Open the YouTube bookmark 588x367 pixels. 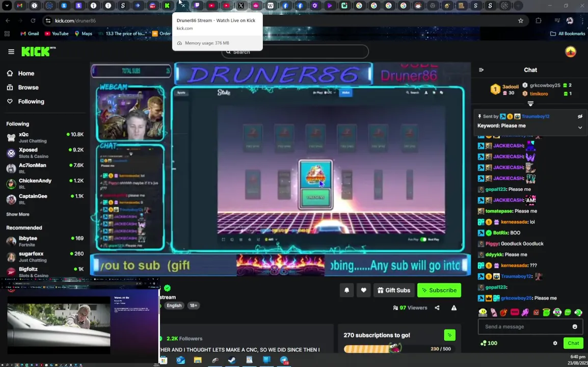(x=56, y=34)
